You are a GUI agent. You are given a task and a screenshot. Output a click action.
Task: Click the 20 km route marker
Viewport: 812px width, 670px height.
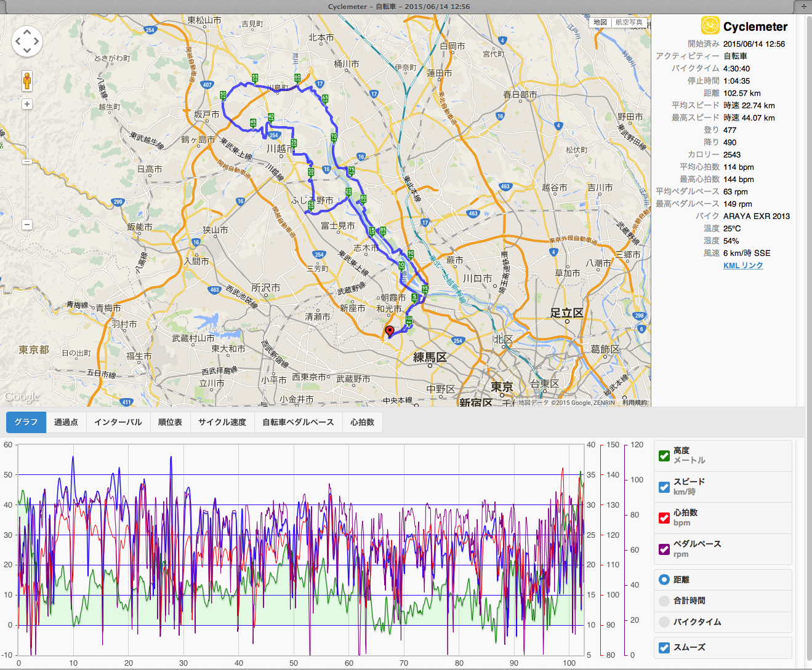(x=348, y=192)
